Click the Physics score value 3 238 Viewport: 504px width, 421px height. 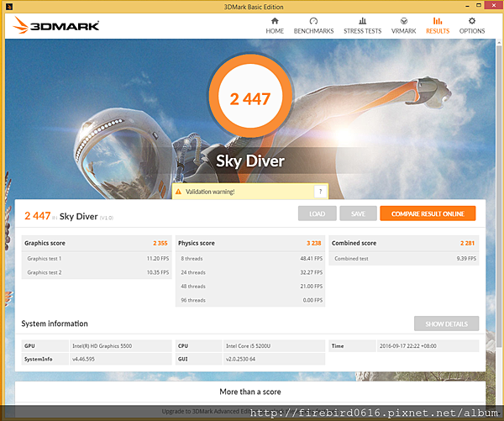313,243
